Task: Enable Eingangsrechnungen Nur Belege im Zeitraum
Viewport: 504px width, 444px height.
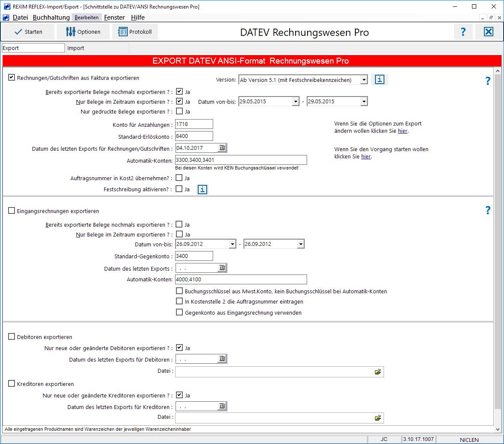Action: pyautogui.click(x=179, y=234)
